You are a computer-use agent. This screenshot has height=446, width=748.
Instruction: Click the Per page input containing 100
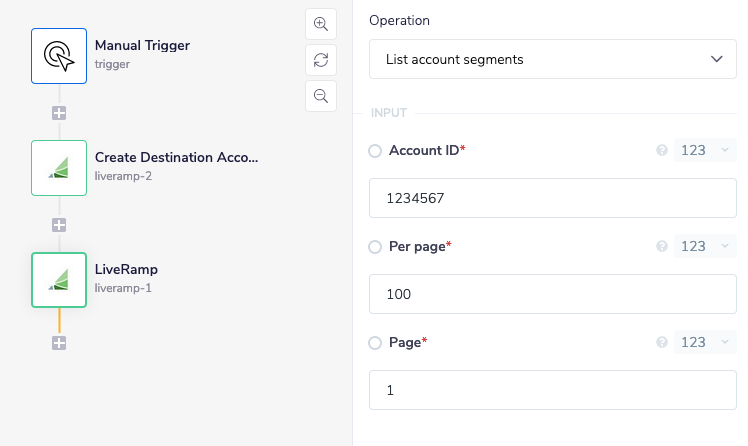(552, 294)
